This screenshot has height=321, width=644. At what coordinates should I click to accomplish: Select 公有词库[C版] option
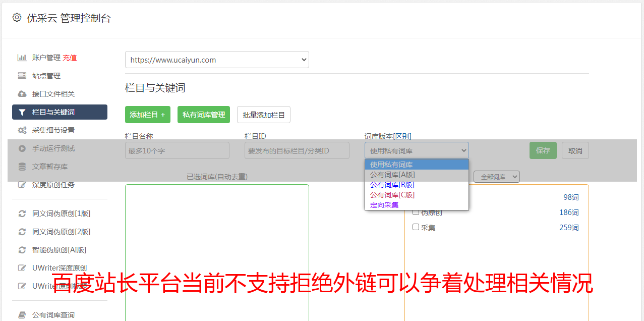417,195
